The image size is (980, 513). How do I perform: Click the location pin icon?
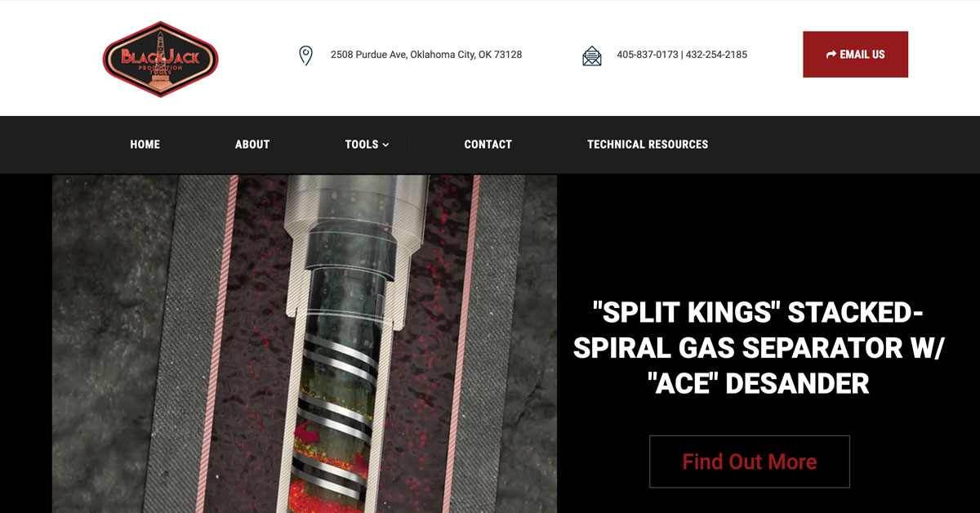pos(305,56)
